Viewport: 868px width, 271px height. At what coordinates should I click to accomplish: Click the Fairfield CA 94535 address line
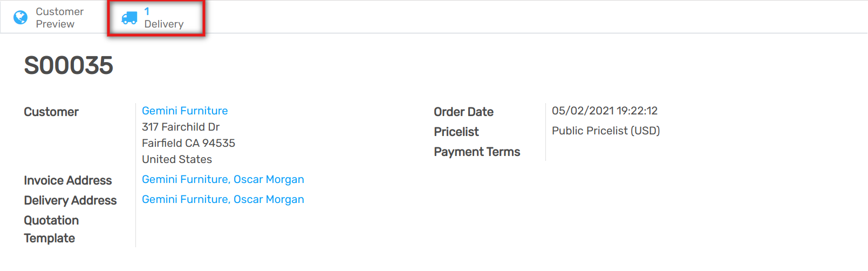pos(188,143)
